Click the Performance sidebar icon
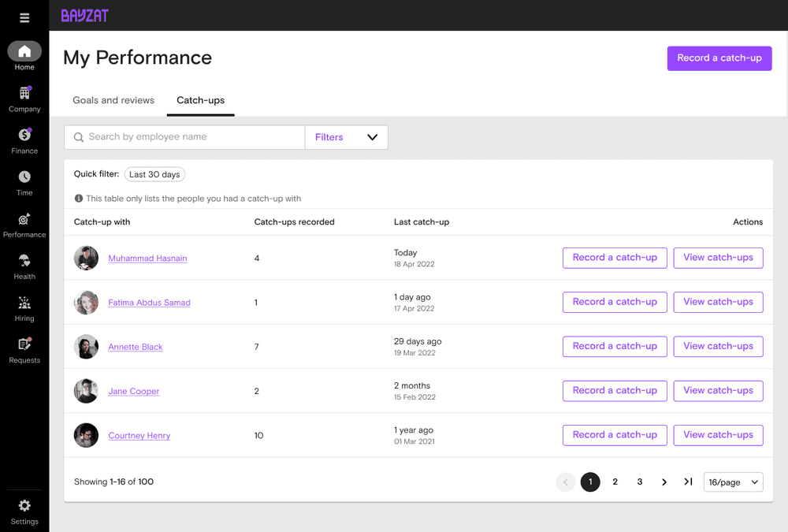The width and height of the screenshot is (788, 532). tap(24, 223)
